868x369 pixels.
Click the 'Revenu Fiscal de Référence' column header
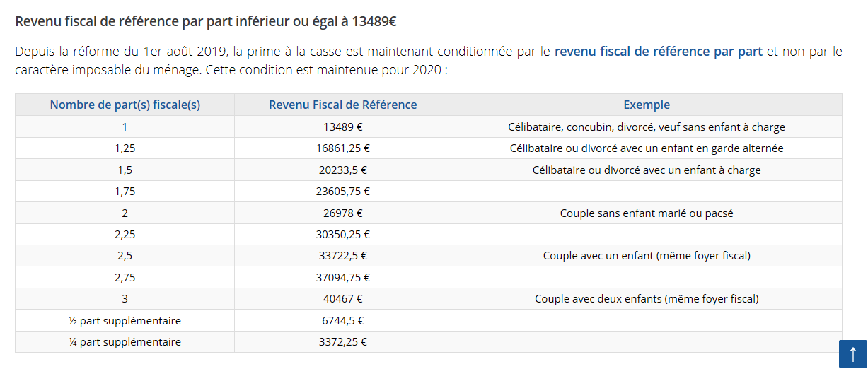(x=342, y=105)
